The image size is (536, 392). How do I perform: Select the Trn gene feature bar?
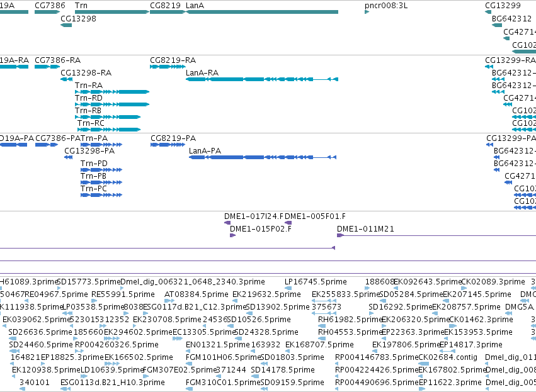[x=112, y=12]
